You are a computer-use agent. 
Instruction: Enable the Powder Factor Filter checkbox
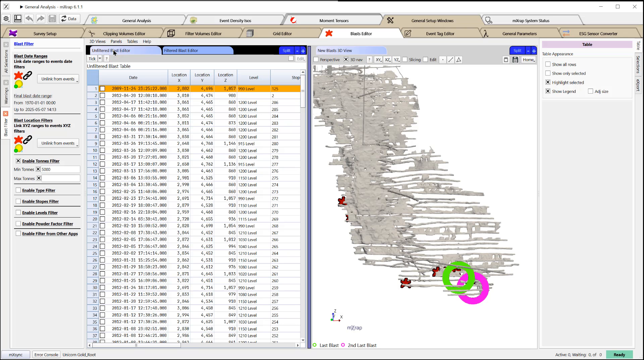(x=18, y=224)
